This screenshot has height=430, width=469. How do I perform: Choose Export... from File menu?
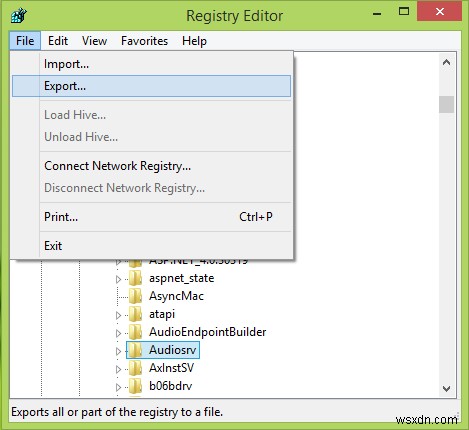(x=151, y=86)
